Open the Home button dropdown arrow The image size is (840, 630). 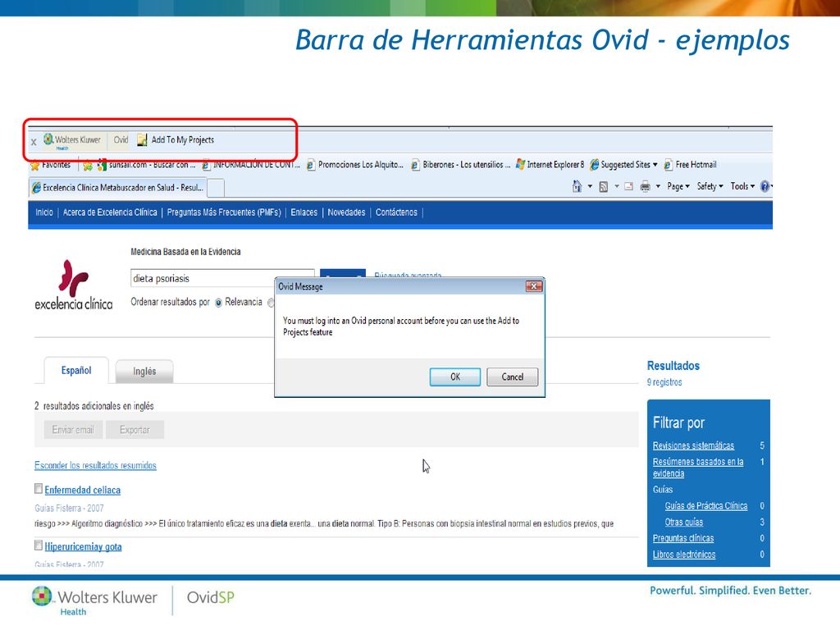click(590, 186)
